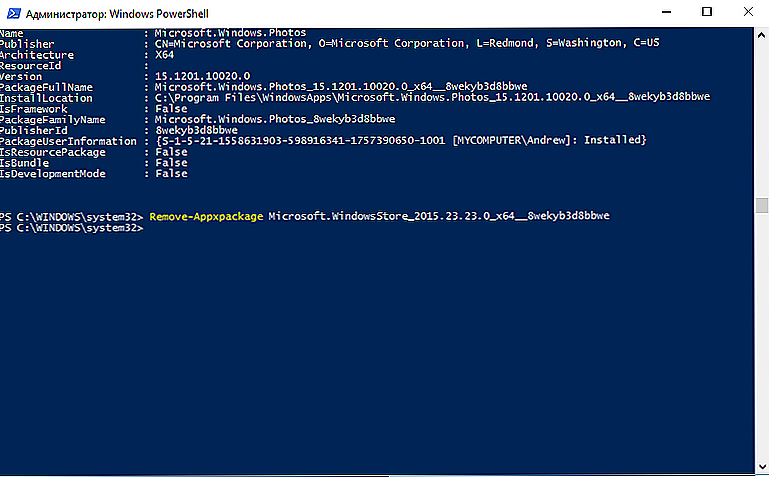Click the PublisherId value 8wekyb3d8bbwe
The height and width of the screenshot is (477, 769).
pyautogui.click(x=197, y=130)
